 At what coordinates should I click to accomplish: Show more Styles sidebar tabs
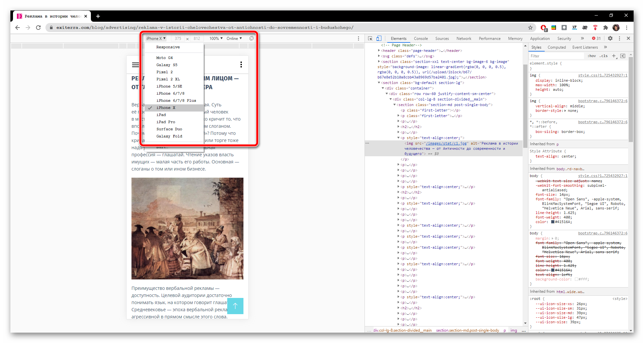[x=605, y=47]
